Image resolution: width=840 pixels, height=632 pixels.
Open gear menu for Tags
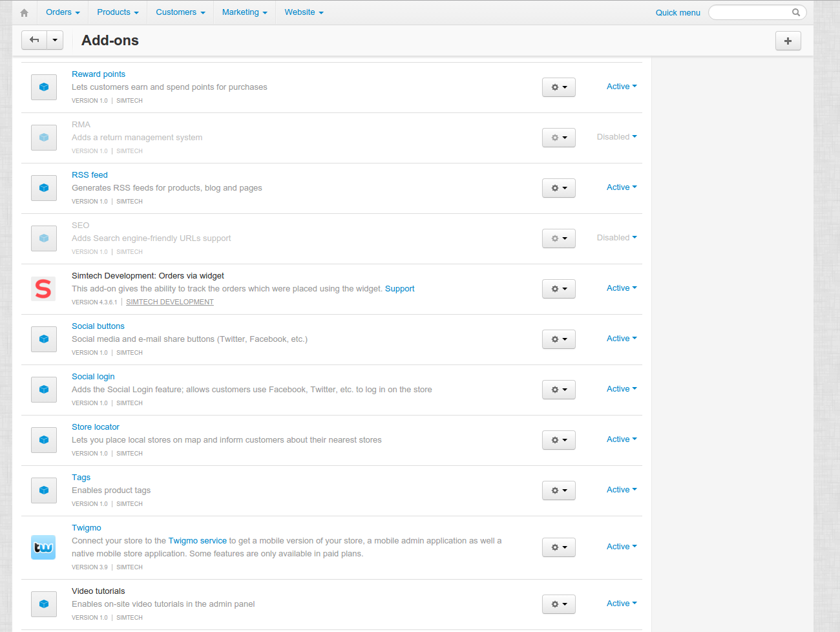(559, 490)
